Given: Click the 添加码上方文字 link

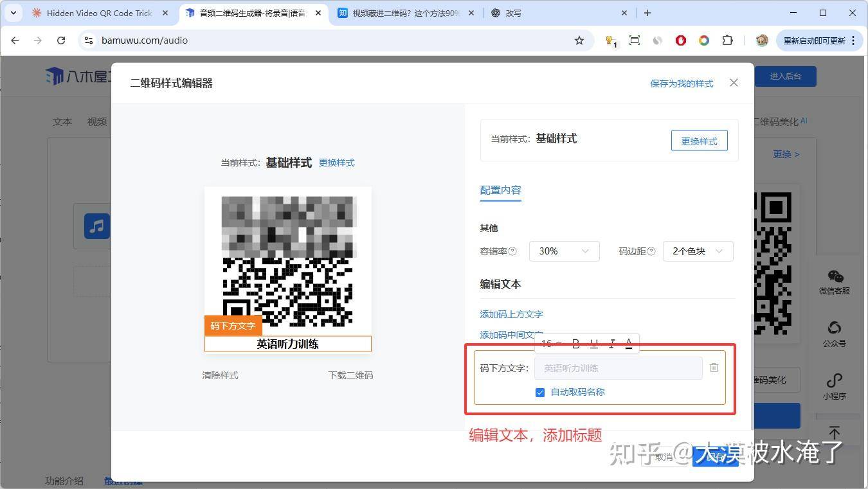Looking at the screenshot, I should tap(511, 314).
